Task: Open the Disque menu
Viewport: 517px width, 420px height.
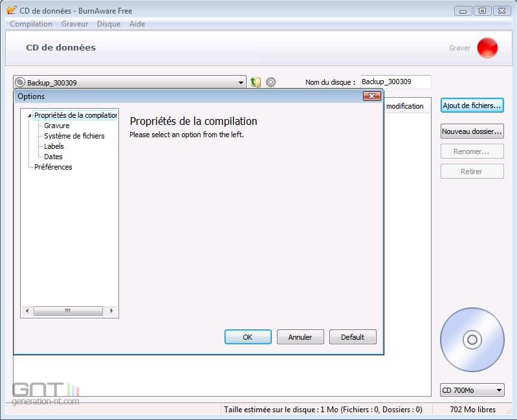Action: [109, 24]
